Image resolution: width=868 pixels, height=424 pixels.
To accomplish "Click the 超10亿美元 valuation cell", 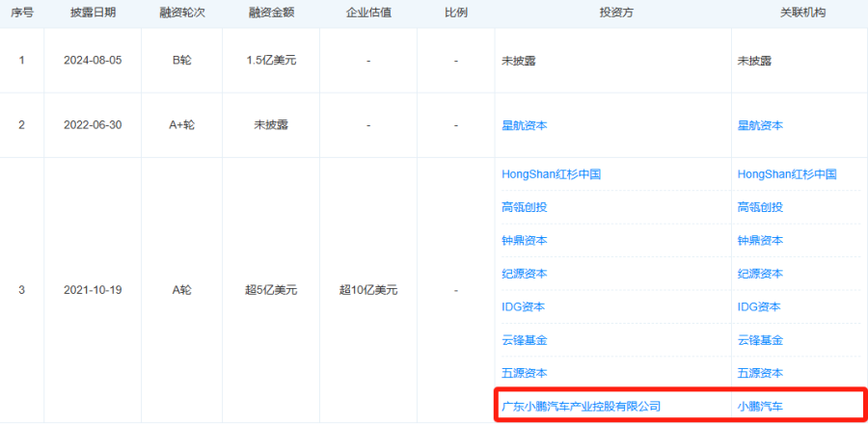I will [368, 290].
